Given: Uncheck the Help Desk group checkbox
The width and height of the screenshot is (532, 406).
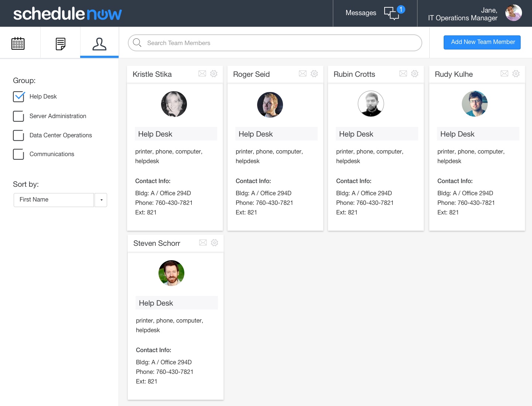Looking at the screenshot, I should tap(18, 97).
